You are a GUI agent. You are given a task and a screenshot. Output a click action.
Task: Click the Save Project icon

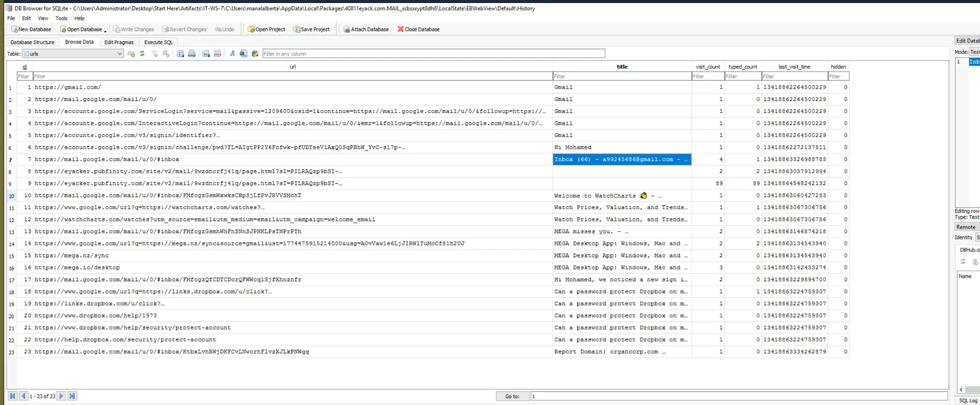click(x=297, y=29)
